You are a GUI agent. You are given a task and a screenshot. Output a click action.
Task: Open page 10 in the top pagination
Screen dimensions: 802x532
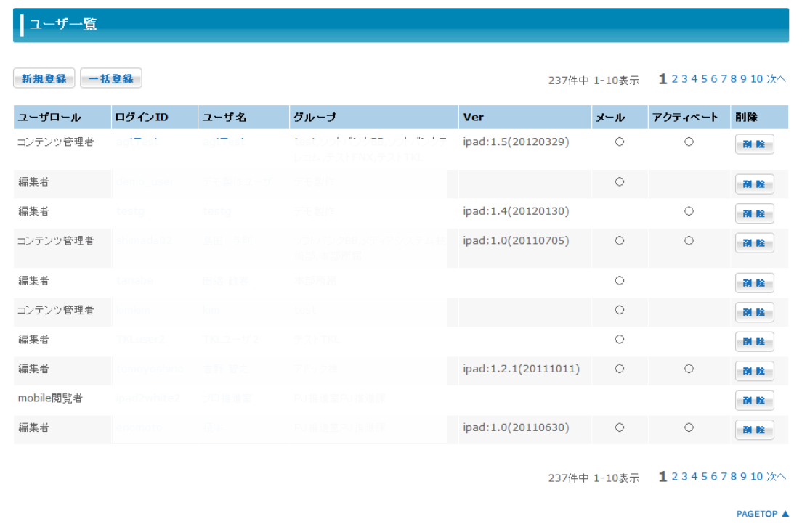(x=756, y=79)
